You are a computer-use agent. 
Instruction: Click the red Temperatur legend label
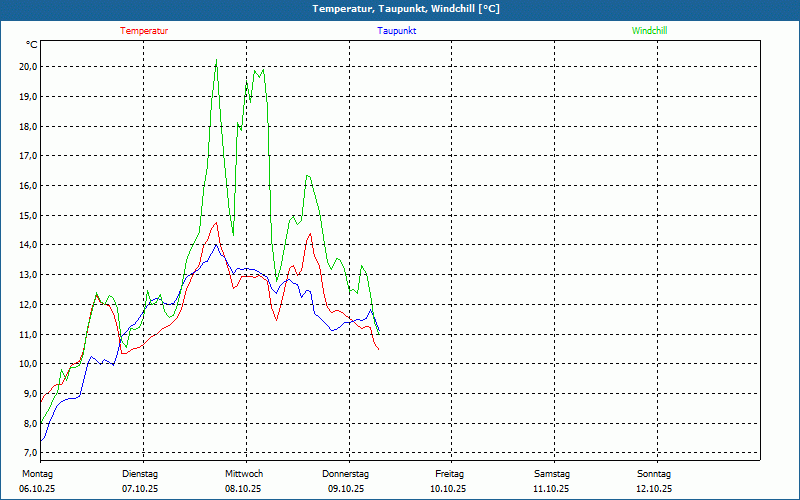[x=144, y=31]
